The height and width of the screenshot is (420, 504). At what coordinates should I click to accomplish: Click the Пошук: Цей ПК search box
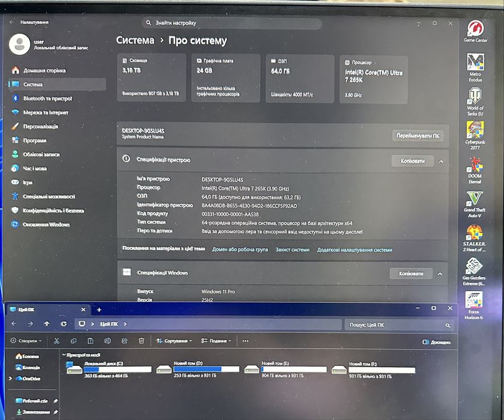pyautogui.click(x=399, y=325)
